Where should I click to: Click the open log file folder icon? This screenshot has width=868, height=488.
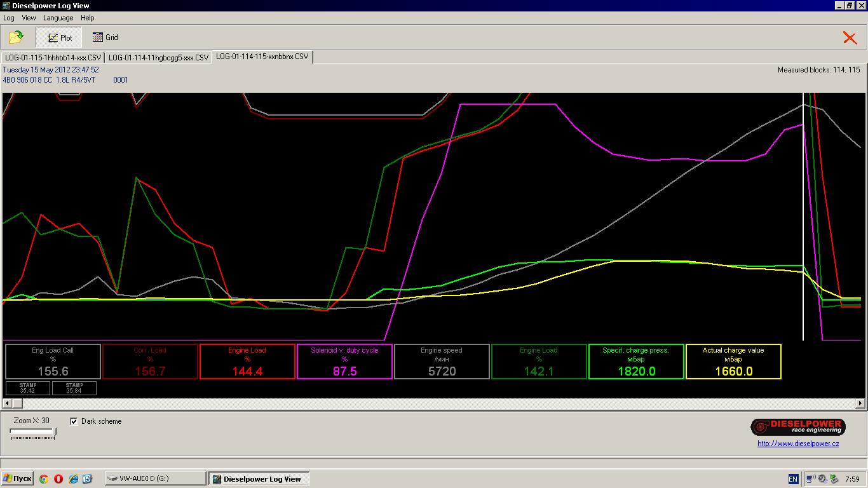tap(16, 37)
